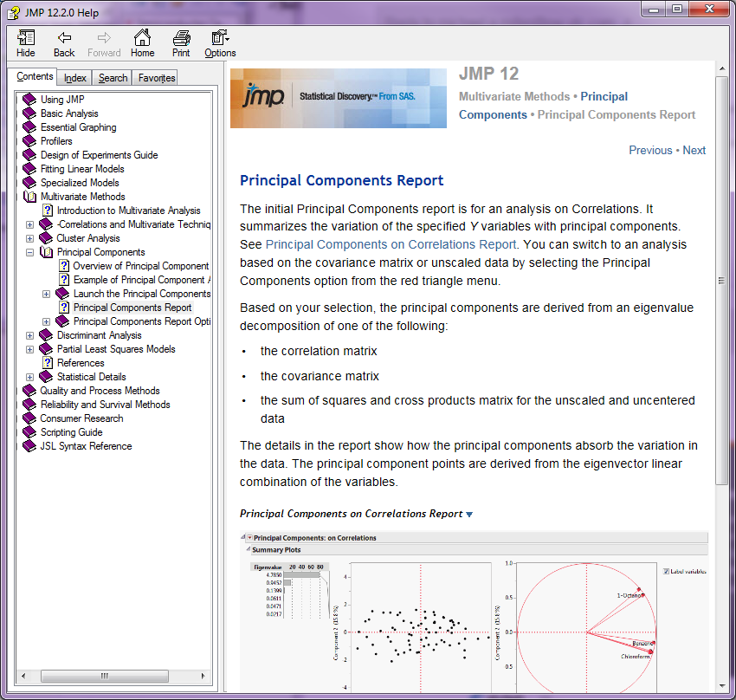Click the Scripting Guide book icon
Image resolution: width=736 pixels, height=700 pixels.
[29, 432]
